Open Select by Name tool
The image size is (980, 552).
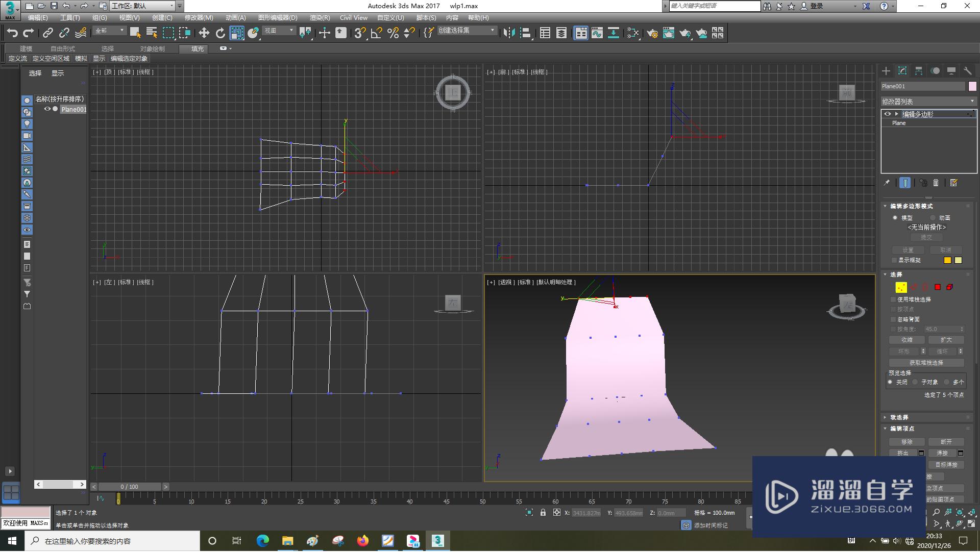[152, 33]
